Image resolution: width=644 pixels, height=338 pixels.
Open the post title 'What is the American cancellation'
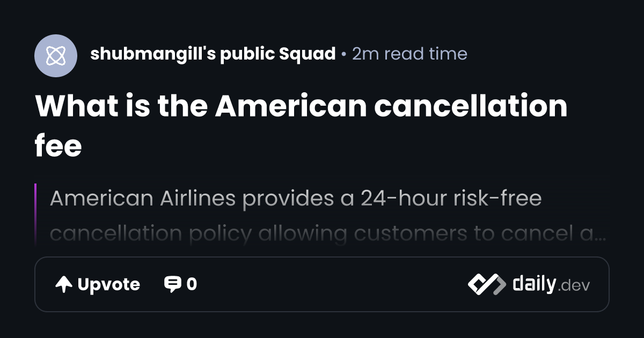point(301,106)
